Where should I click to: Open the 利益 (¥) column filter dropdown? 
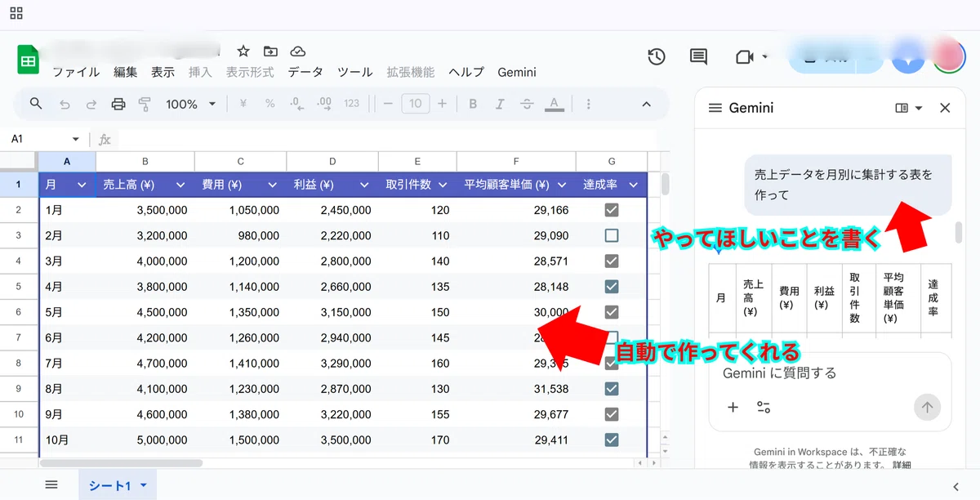[x=364, y=185]
